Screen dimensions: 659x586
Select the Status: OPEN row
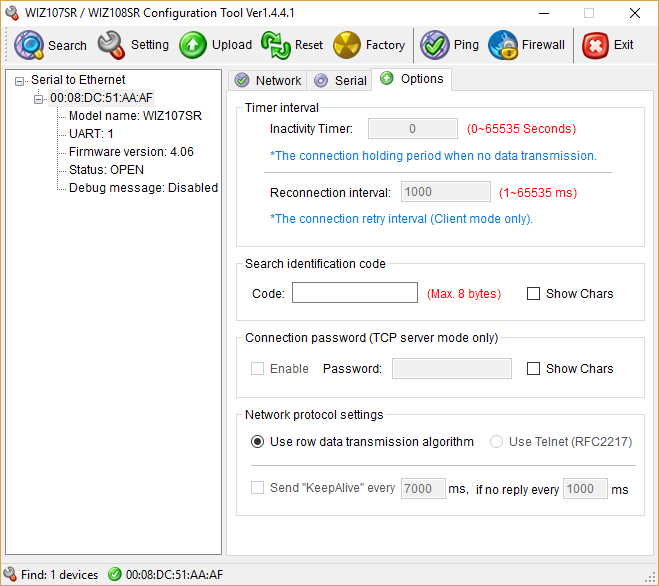[x=106, y=170]
